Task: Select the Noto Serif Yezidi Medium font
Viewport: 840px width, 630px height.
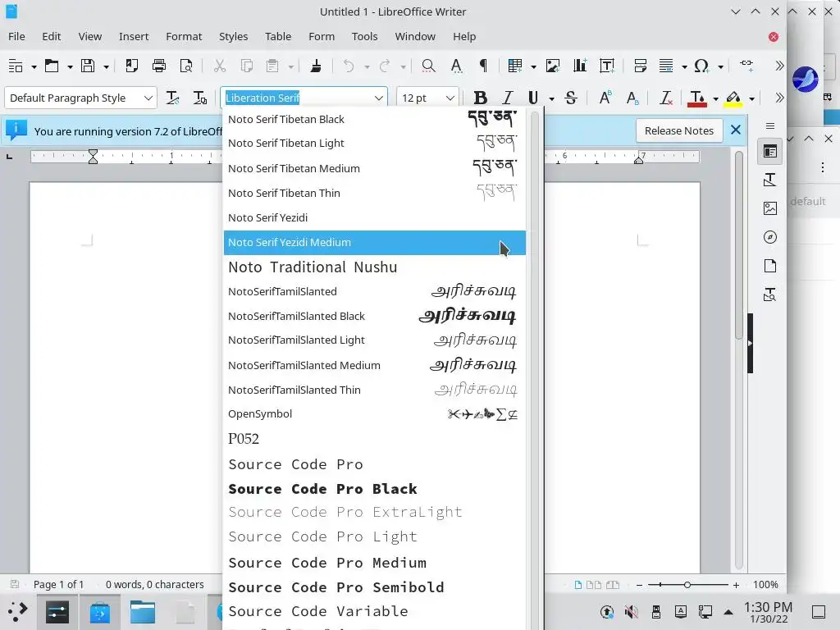Action: point(374,243)
